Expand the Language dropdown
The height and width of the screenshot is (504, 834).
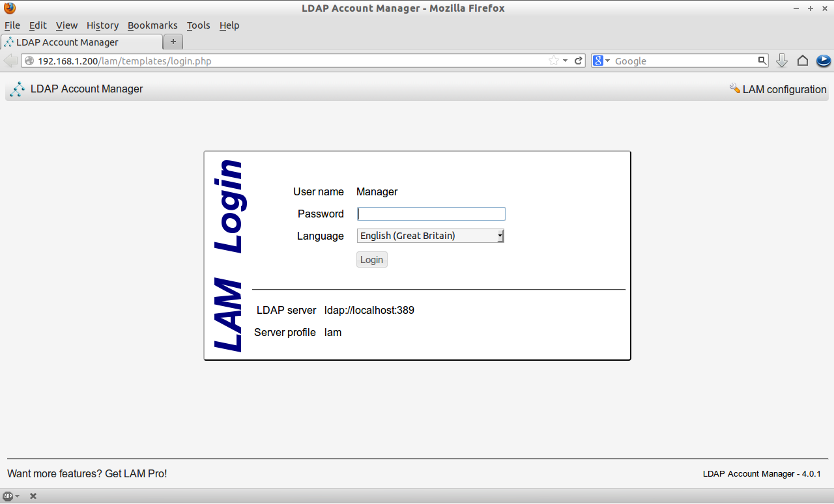[431, 236]
